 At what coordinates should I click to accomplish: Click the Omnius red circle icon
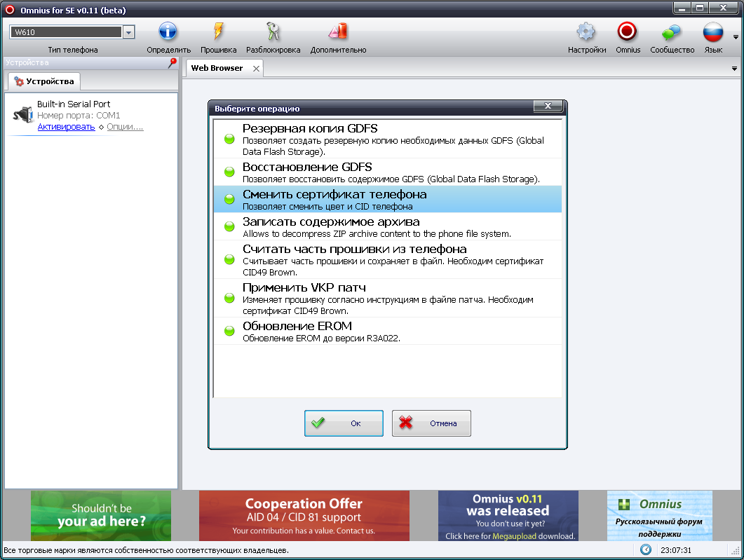coord(628,32)
